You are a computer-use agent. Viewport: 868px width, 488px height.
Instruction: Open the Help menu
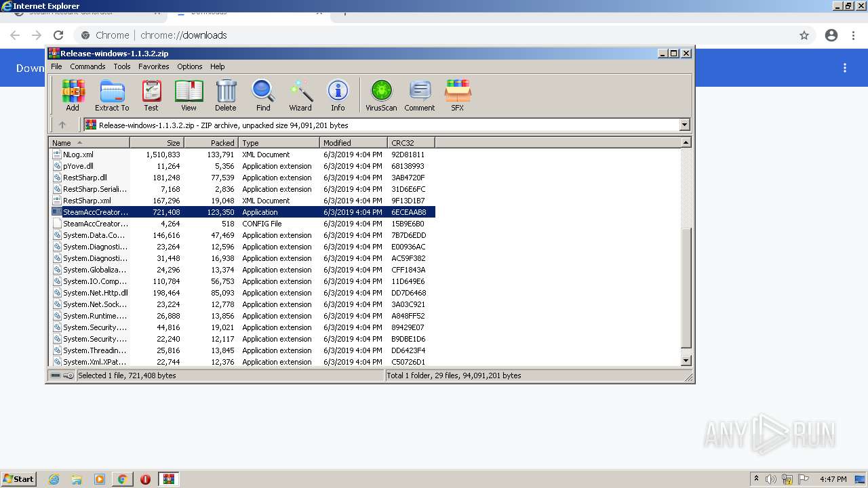pyautogui.click(x=218, y=66)
